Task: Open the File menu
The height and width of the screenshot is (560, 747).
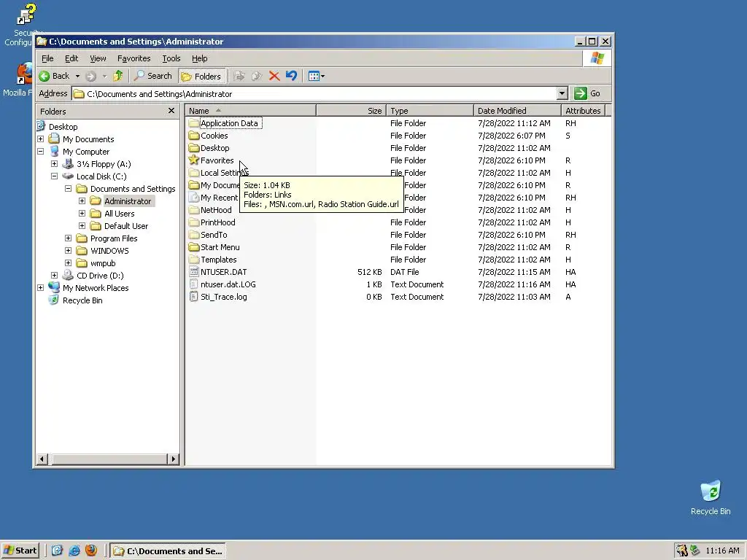Action: (47, 58)
